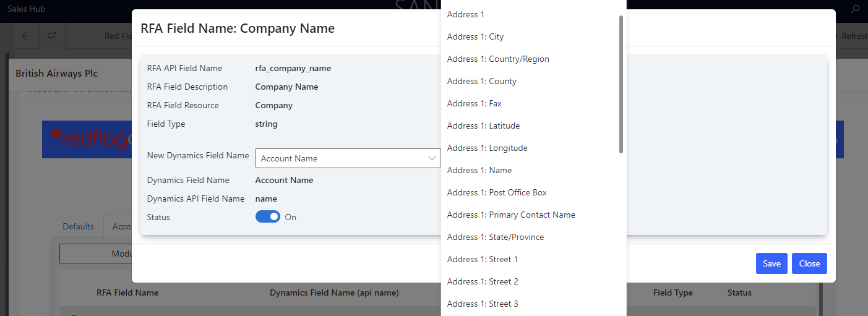Click RFA Field Name column header
This screenshot has height=316, width=868.
tap(127, 293)
